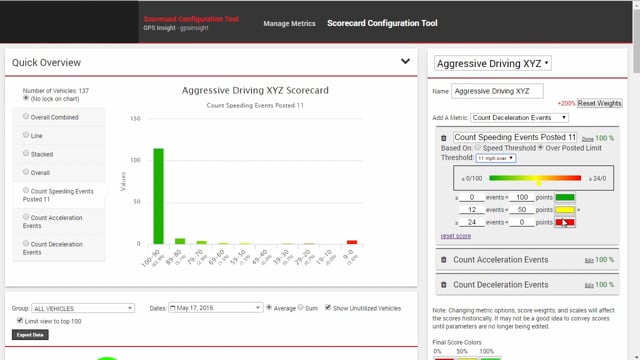
Task: Open Manage Metrics in the header
Action: pyautogui.click(x=289, y=24)
